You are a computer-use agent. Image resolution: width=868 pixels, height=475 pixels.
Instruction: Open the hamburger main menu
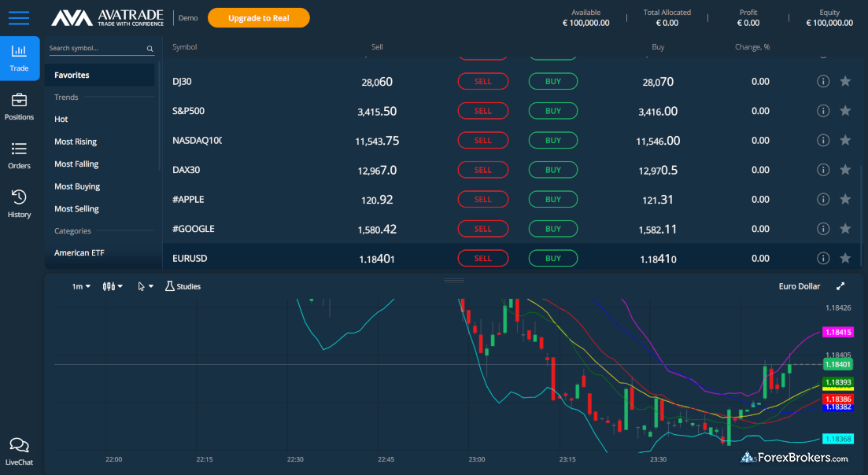pos(19,18)
